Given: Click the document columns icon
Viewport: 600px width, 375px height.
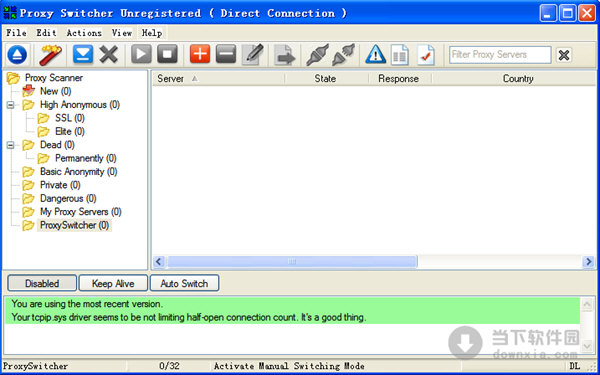Looking at the screenshot, I should pyautogui.click(x=399, y=55).
